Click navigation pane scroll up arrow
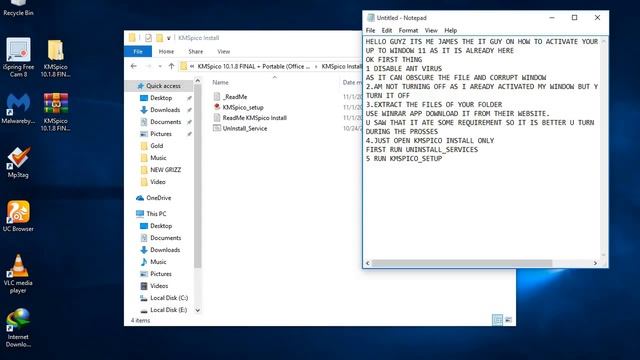640x360 pixels. tap(198, 81)
